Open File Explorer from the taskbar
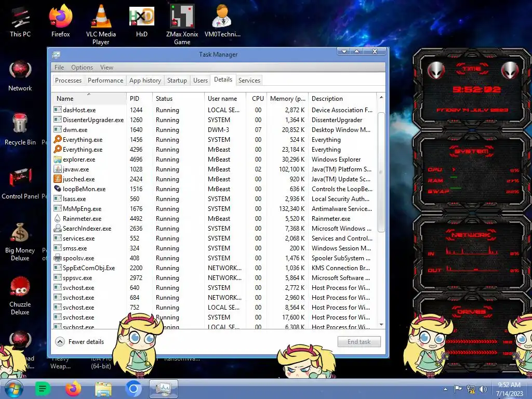This screenshot has height=399, width=532. [103, 389]
